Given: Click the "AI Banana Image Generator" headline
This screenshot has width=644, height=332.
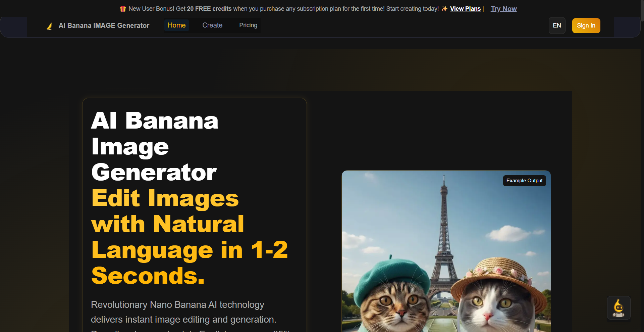Looking at the screenshot, I should pyautogui.click(x=155, y=146).
